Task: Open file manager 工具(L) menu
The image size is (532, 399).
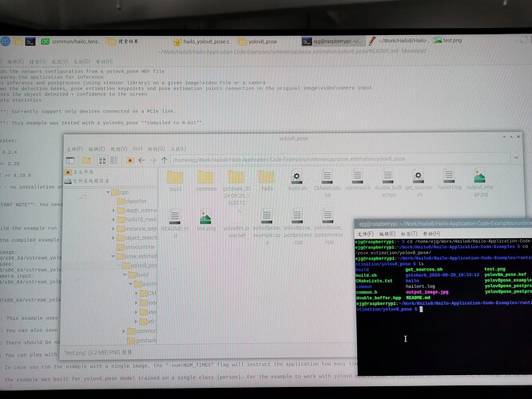Action: pos(178,148)
